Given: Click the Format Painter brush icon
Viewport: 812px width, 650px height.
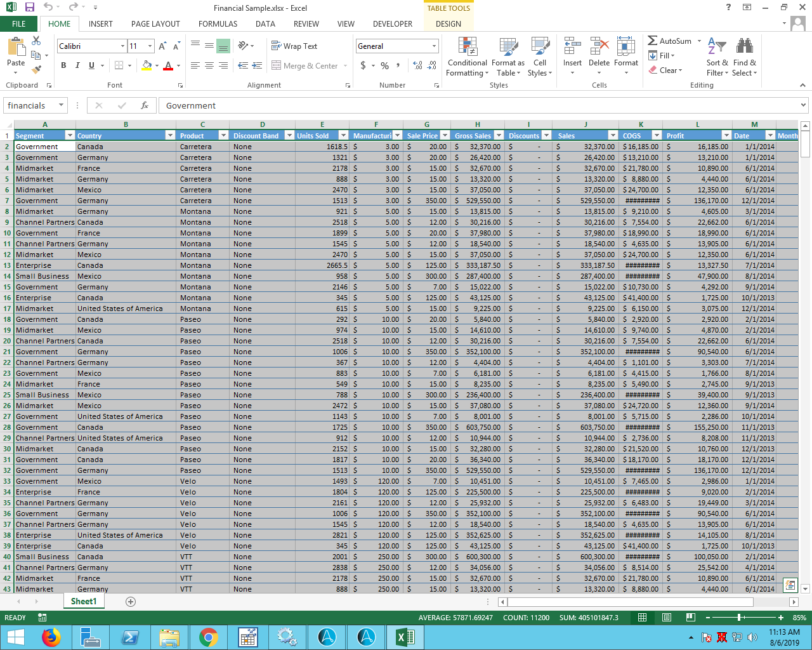Looking at the screenshot, I should pyautogui.click(x=37, y=69).
